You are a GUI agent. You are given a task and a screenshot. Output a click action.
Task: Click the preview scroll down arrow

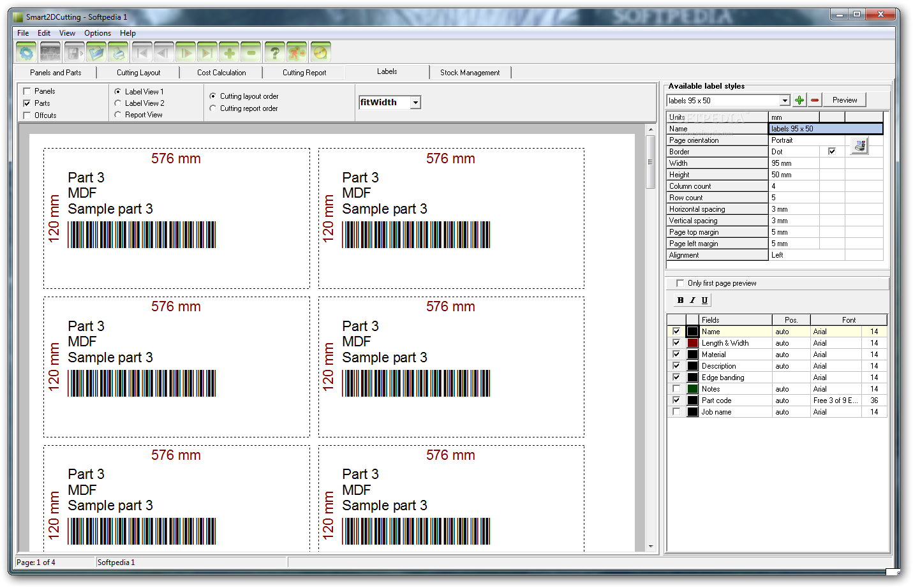pos(651,546)
